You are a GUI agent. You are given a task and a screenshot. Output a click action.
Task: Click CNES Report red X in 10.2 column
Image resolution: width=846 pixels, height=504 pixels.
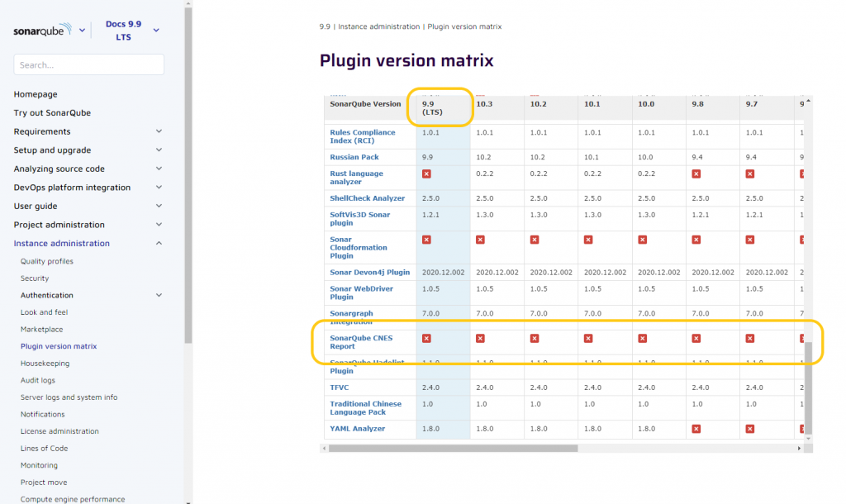click(535, 338)
